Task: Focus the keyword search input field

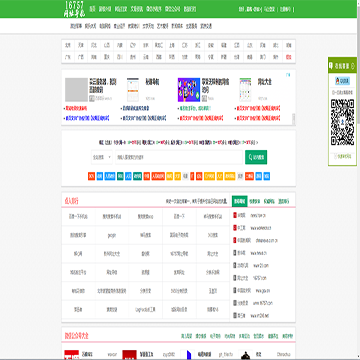Action: coord(179,157)
